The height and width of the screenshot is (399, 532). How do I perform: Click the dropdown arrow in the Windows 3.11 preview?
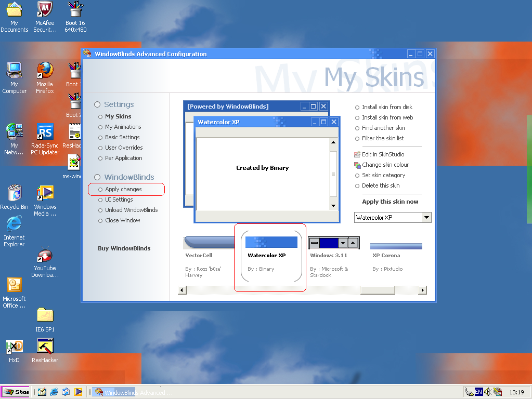(344, 242)
